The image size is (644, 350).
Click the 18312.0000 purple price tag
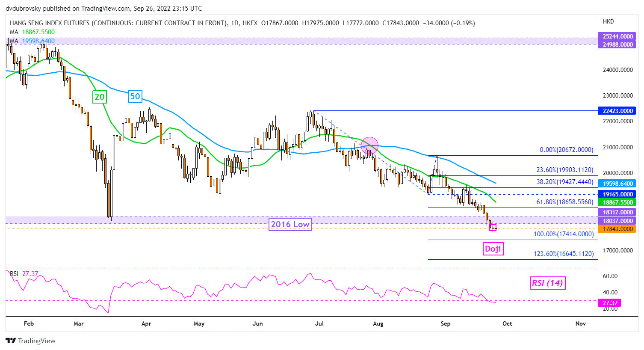tap(618, 212)
